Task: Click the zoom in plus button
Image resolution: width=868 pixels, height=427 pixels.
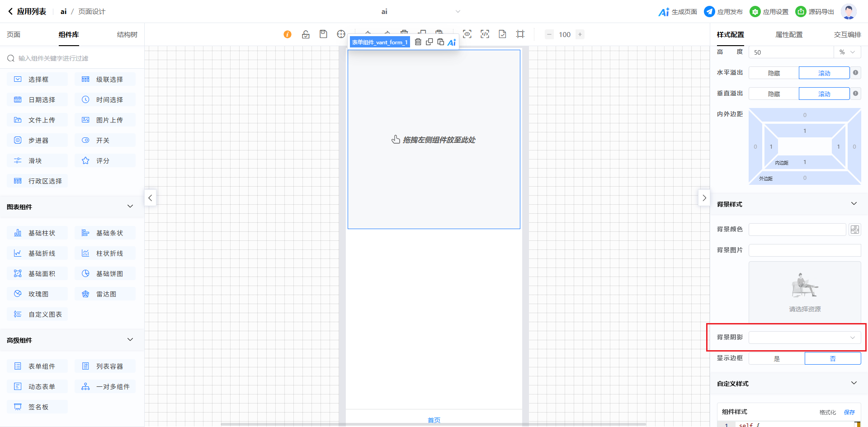Action: click(x=580, y=34)
